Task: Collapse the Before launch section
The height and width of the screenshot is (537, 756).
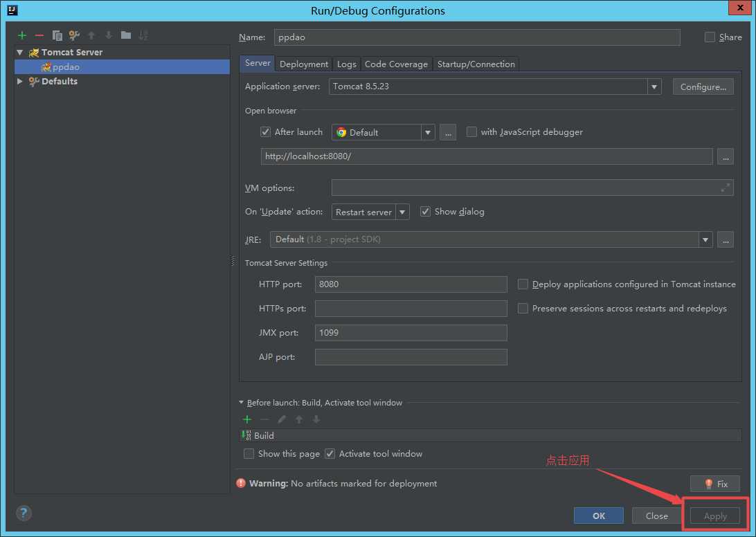Action: pos(241,403)
